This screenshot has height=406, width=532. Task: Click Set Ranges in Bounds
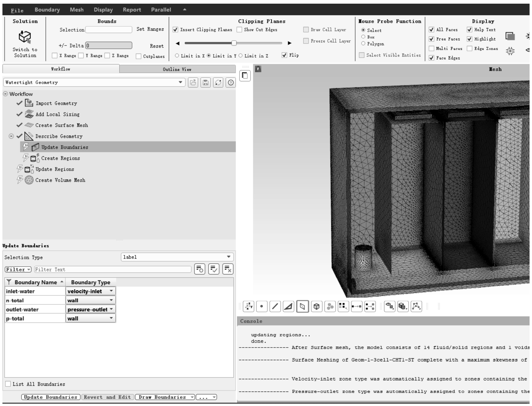pos(150,29)
